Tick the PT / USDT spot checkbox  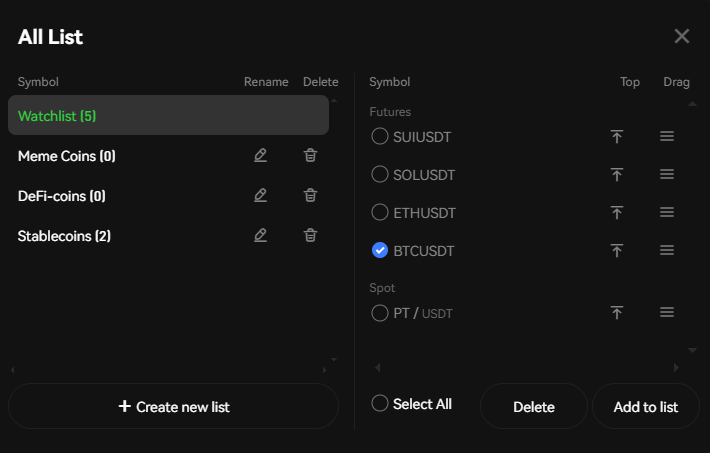point(380,313)
